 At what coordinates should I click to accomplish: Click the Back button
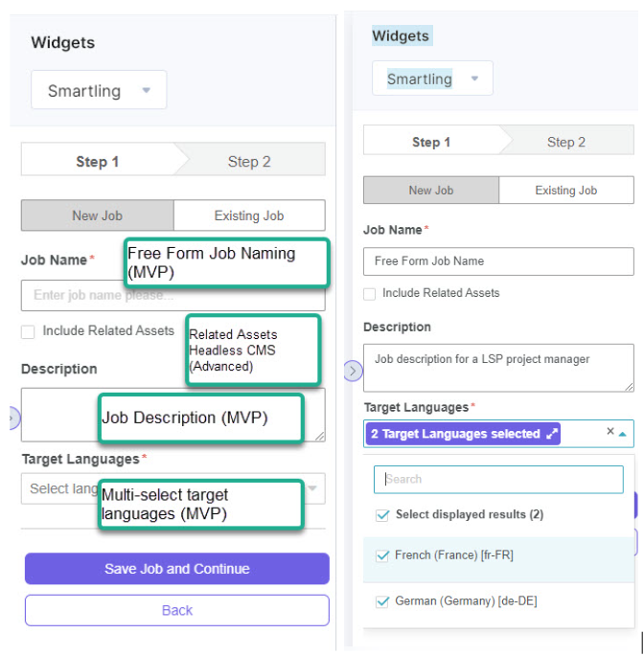point(176,610)
